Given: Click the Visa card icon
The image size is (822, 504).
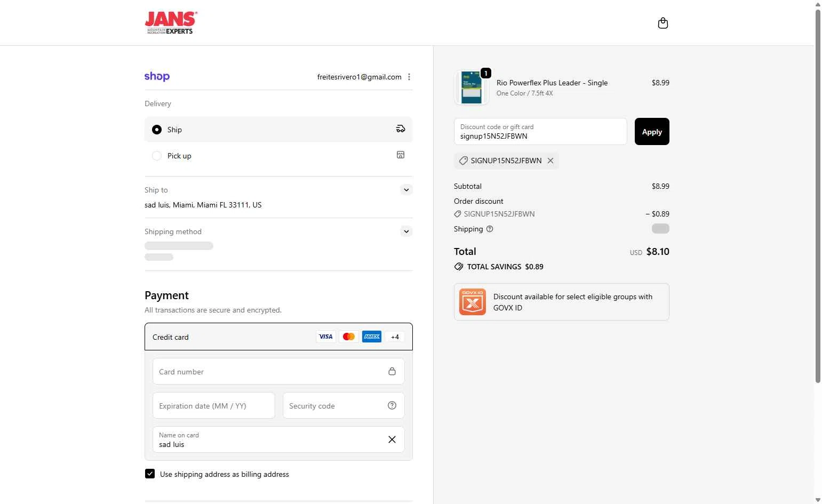Looking at the screenshot, I should 325,337.
